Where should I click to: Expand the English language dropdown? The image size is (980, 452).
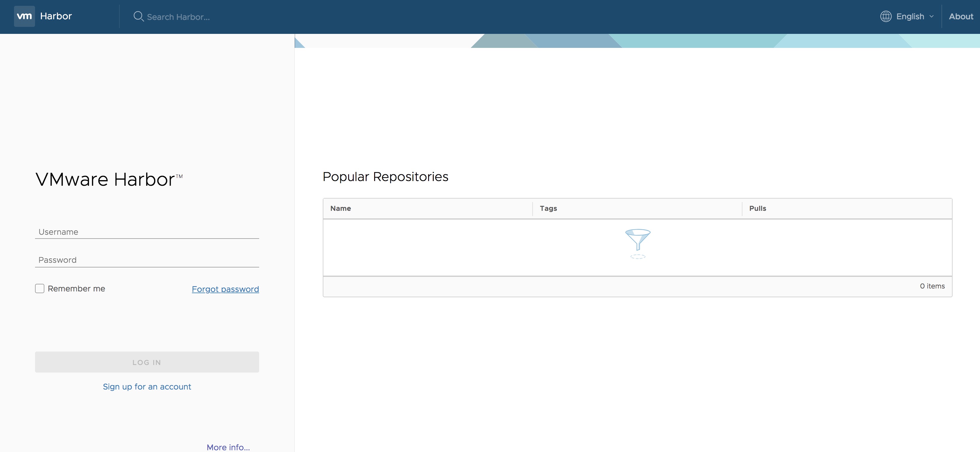(908, 16)
